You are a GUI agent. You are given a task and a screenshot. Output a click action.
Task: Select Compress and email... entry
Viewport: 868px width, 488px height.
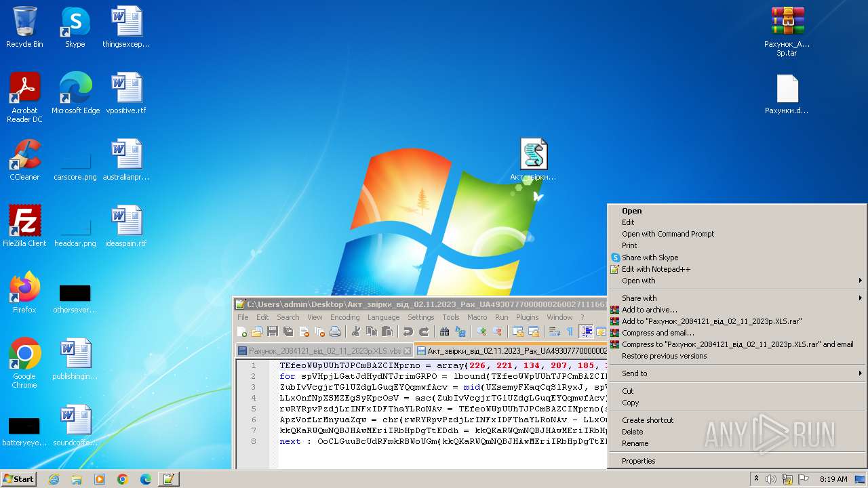[x=737, y=333]
